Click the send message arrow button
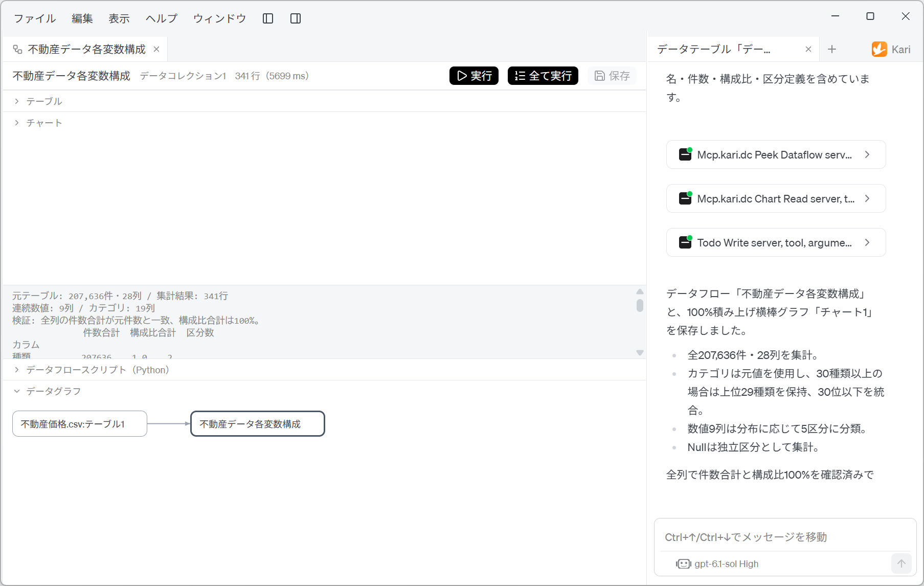The height and width of the screenshot is (586, 924). [x=902, y=564]
